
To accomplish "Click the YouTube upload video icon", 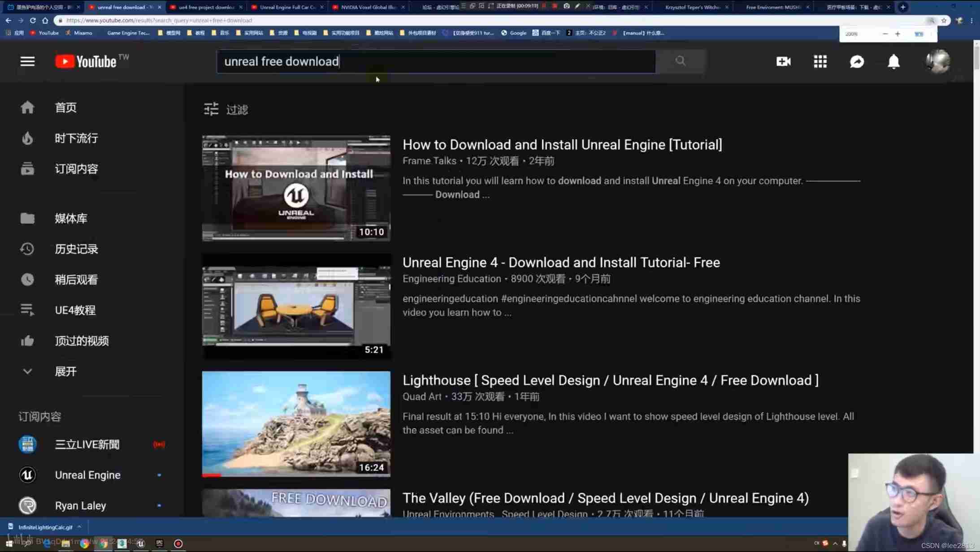I will tap(783, 61).
